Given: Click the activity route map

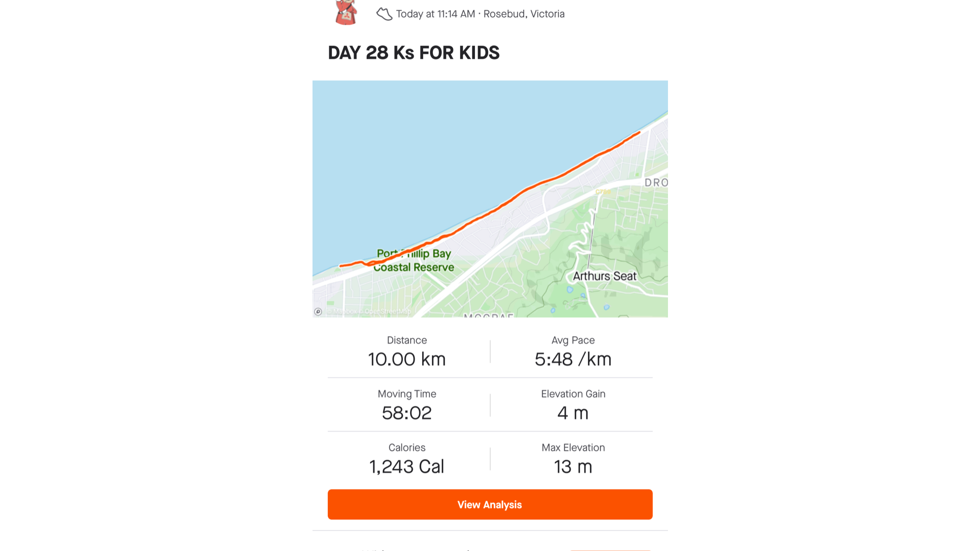Looking at the screenshot, I should tap(490, 198).
